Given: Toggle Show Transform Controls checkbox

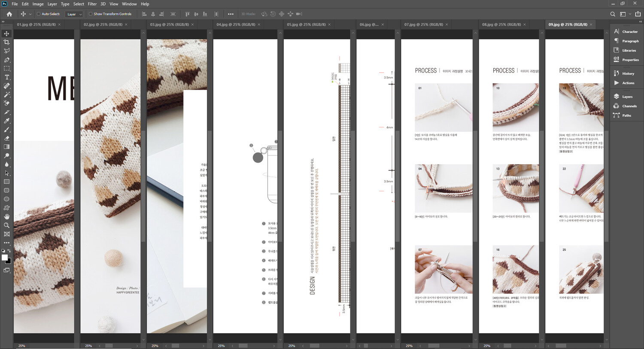Looking at the screenshot, I should coord(91,14).
